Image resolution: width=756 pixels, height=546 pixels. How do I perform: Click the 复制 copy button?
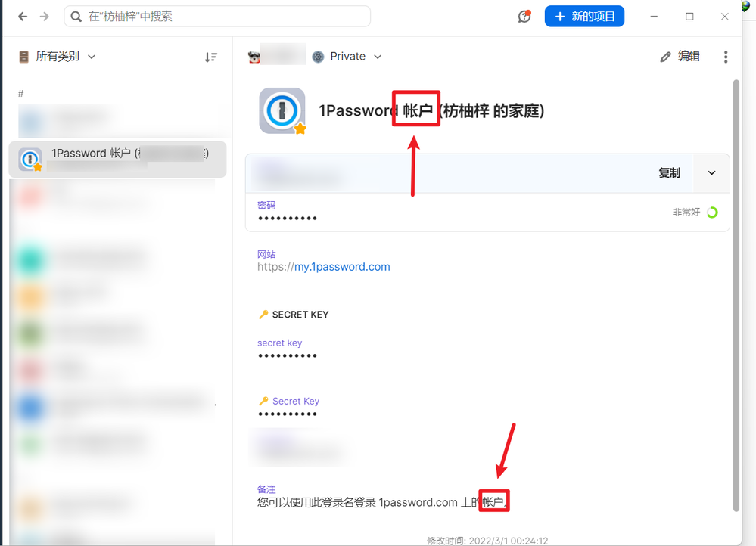(x=669, y=173)
